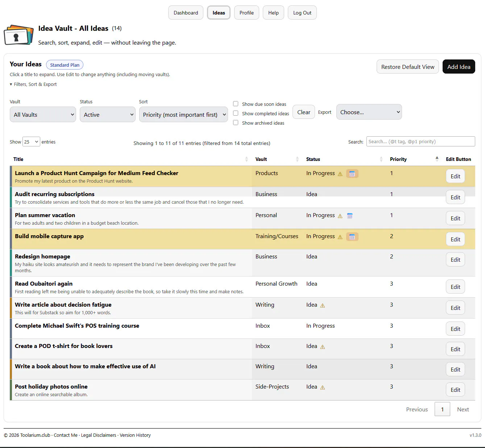
Task: Expand Redesign homepage title
Action: coord(42,256)
